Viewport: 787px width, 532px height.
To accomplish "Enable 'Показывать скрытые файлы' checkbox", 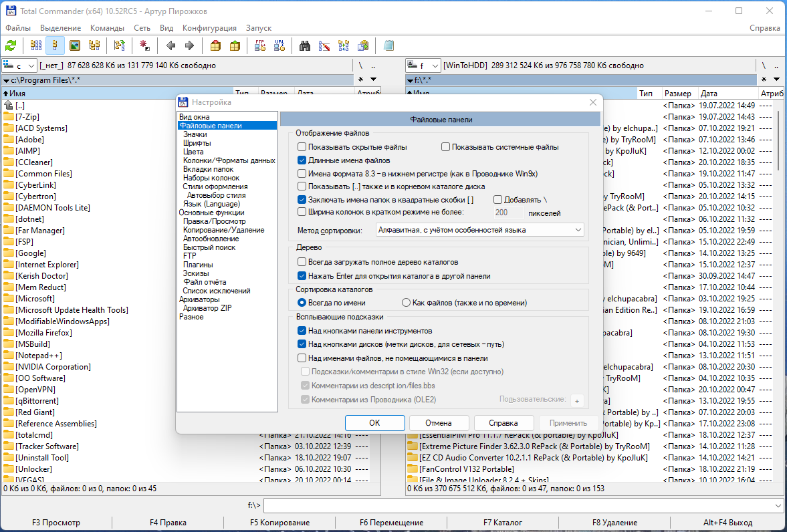I will click(302, 147).
